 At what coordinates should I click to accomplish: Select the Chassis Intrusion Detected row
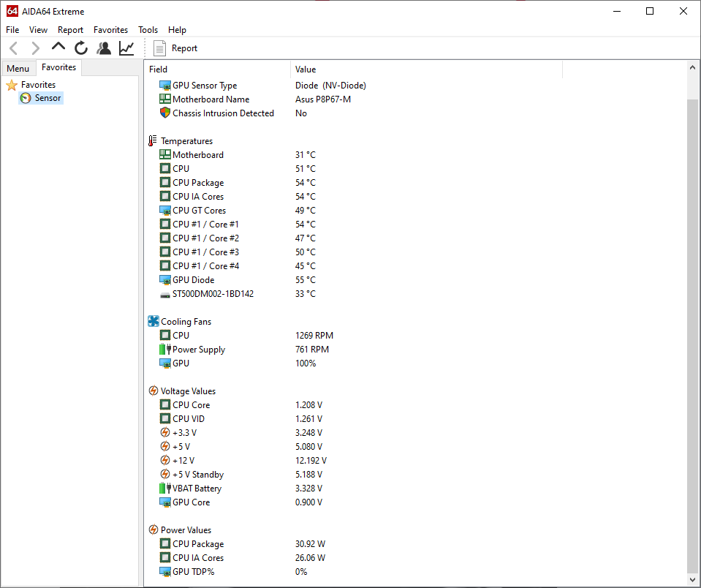point(223,113)
